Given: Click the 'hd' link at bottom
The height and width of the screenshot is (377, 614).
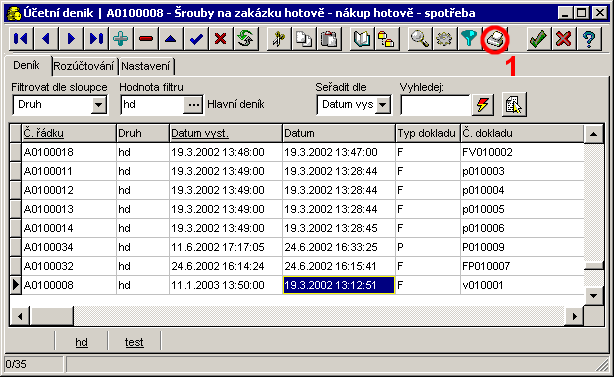Looking at the screenshot, I should tap(81, 342).
